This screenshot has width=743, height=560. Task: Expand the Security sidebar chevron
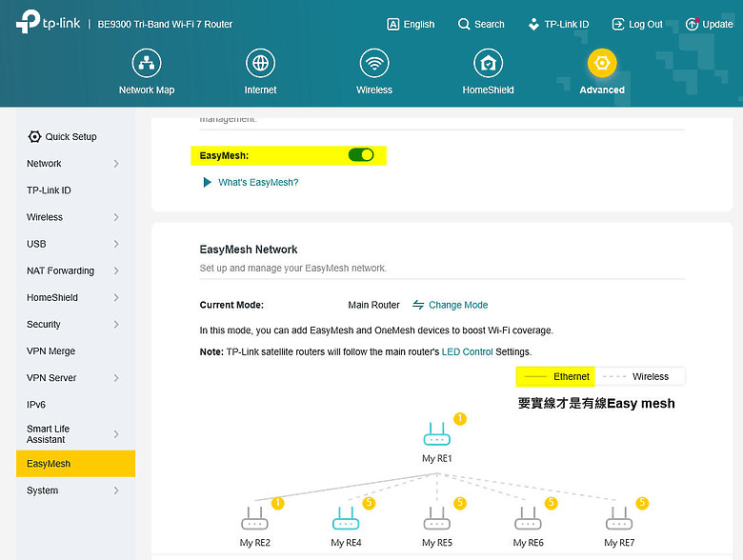[116, 324]
